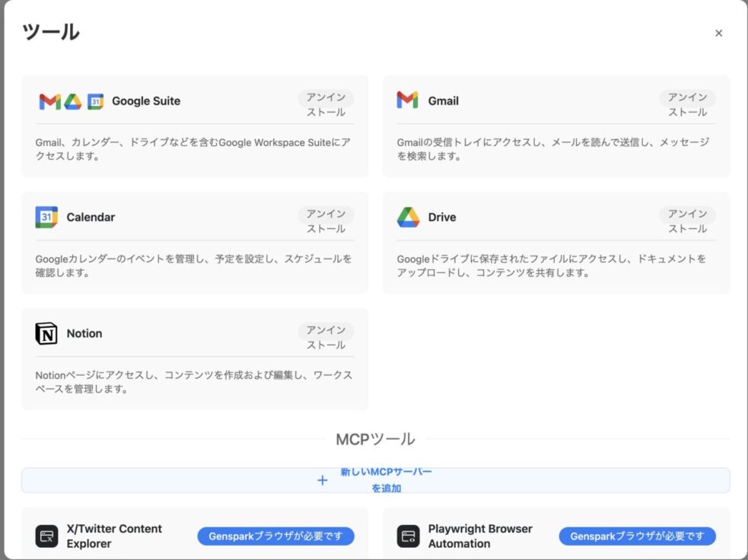Click the plus icon for new MCP server
Image resolution: width=748 pixels, height=560 pixels.
322,480
